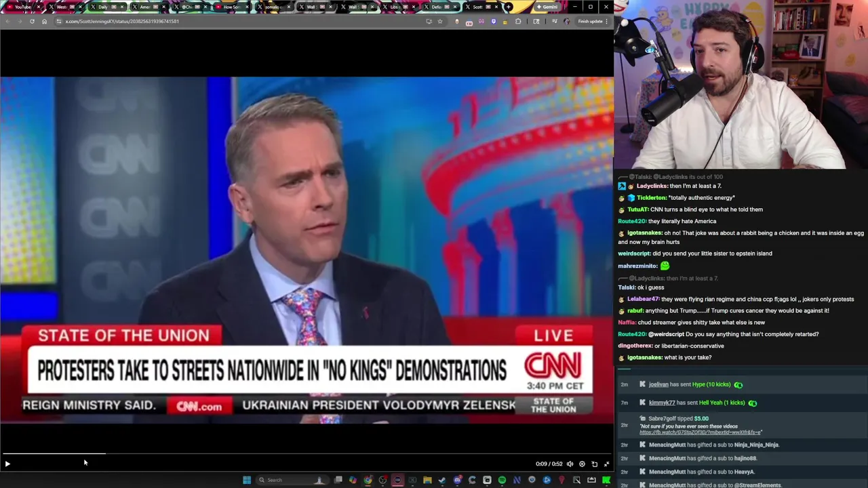This screenshot has height=488, width=868.
Task: Click the 0:09 / 0:52 time display
Action: (x=549, y=464)
